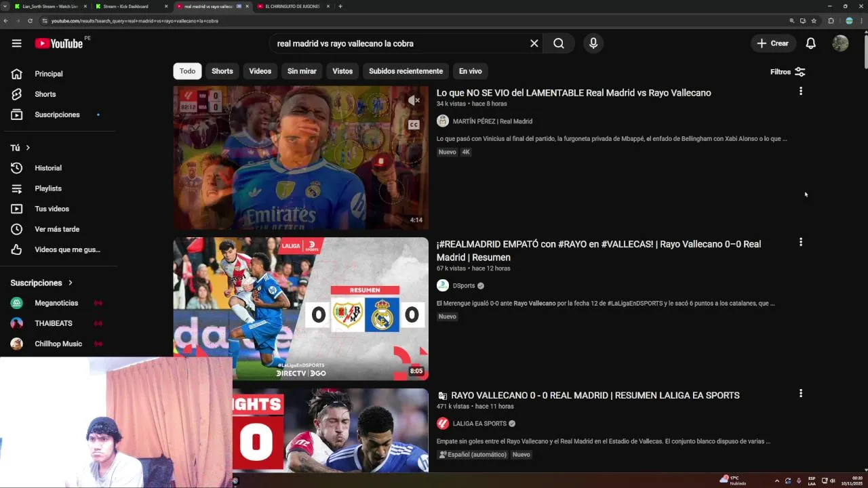868x488 pixels.
Task: Open THAIBEATS subscription channel
Action: pyautogui.click(x=54, y=323)
